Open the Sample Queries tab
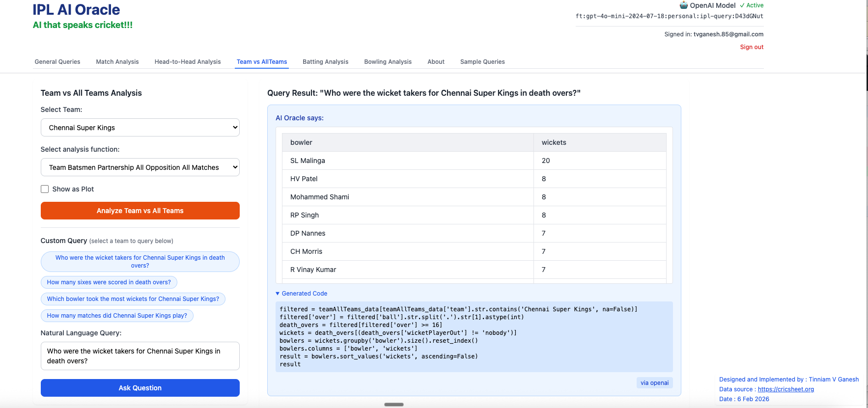The image size is (868, 408). pos(482,62)
